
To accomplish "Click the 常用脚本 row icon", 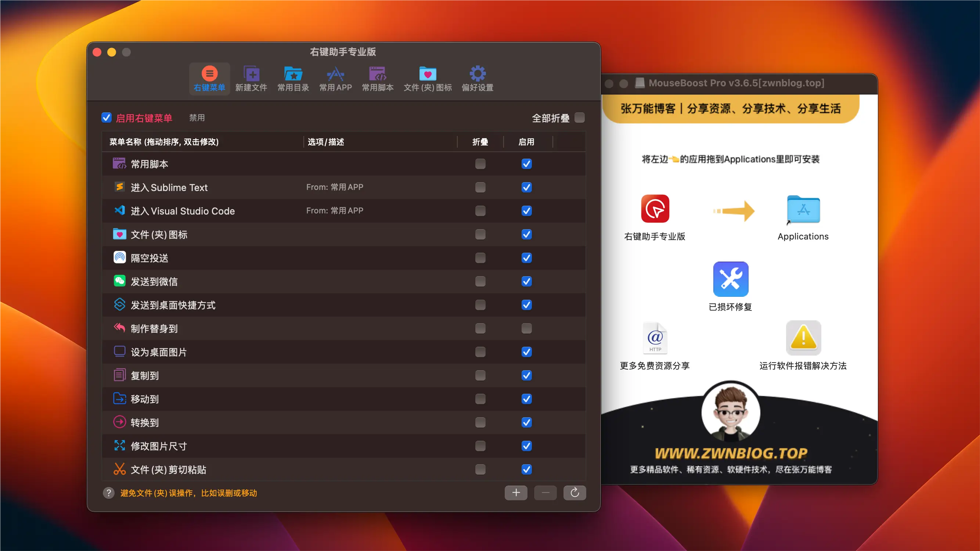I will pyautogui.click(x=119, y=163).
